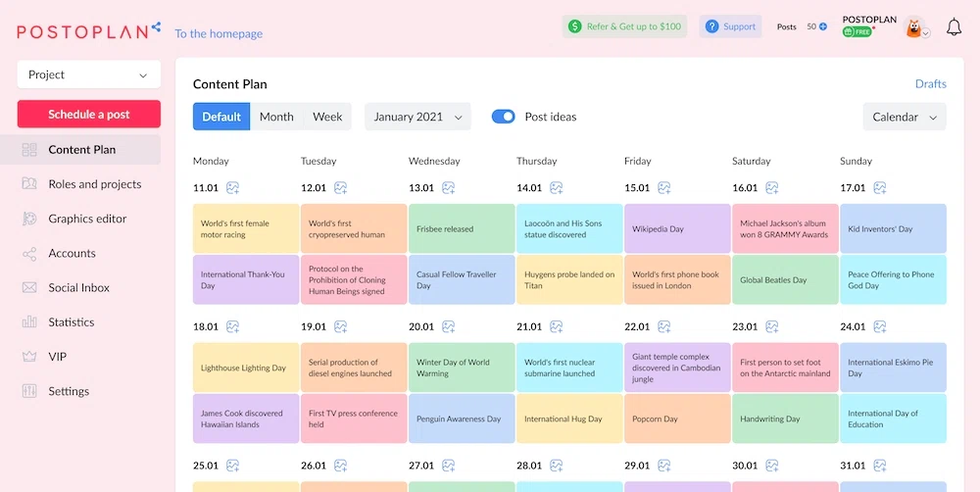
Task: Click the blue plus icon next to Posts count
Action: (x=822, y=27)
